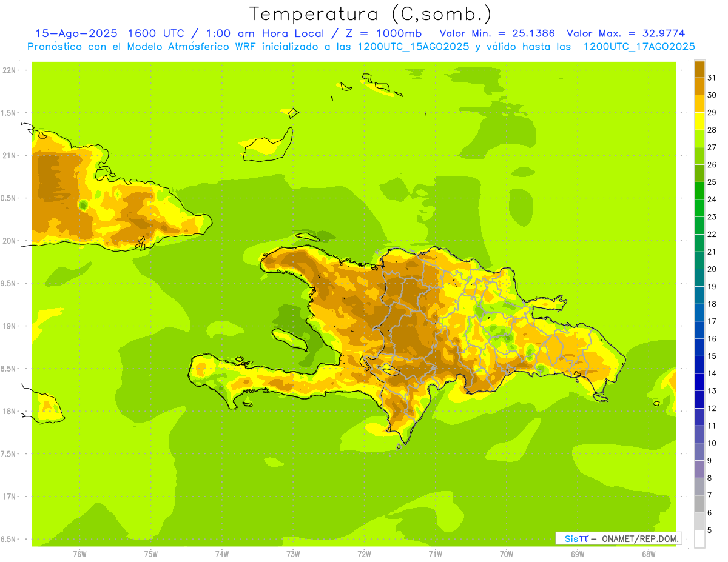Click legend value "25"
The height and width of the screenshot is (562, 728).
pos(712,182)
